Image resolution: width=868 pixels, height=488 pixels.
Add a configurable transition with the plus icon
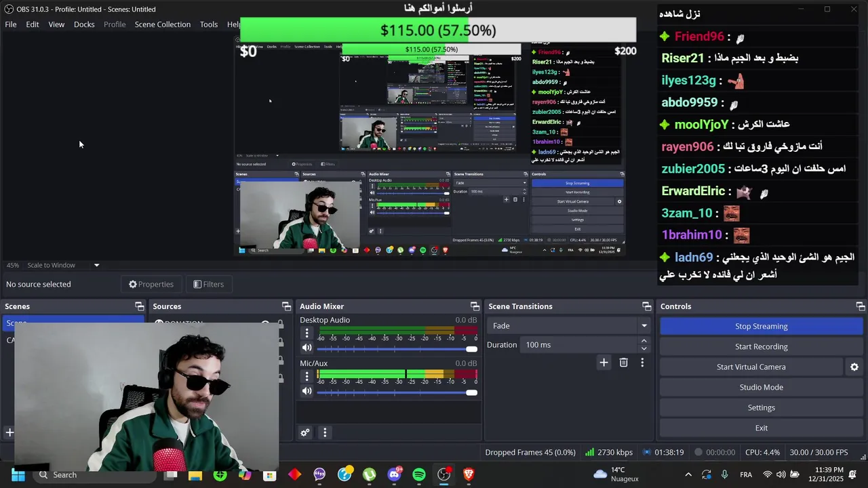(x=604, y=363)
